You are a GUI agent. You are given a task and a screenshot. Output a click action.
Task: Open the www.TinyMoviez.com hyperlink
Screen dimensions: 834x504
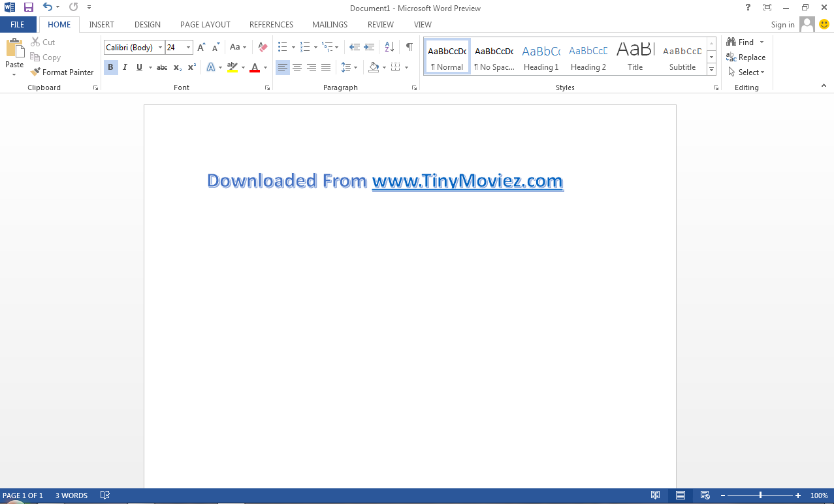click(468, 180)
